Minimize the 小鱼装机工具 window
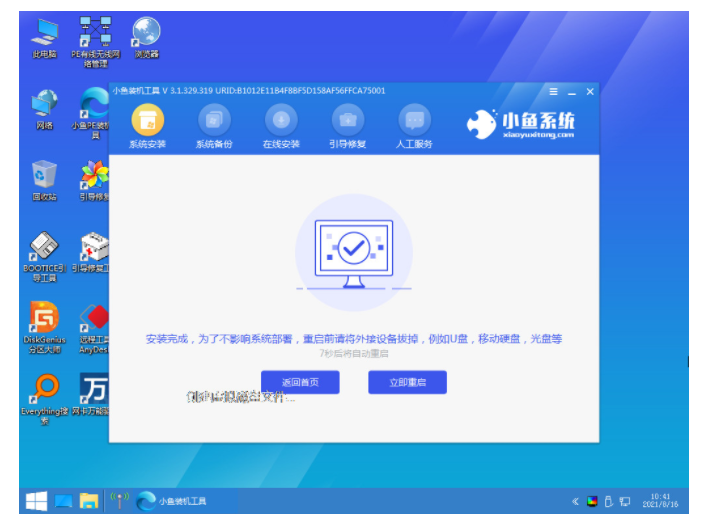 click(572, 91)
